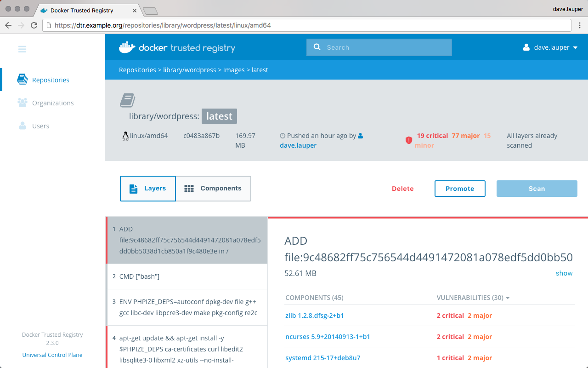Click the Docker whale logo in header
The image size is (588, 368).
tap(127, 47)
